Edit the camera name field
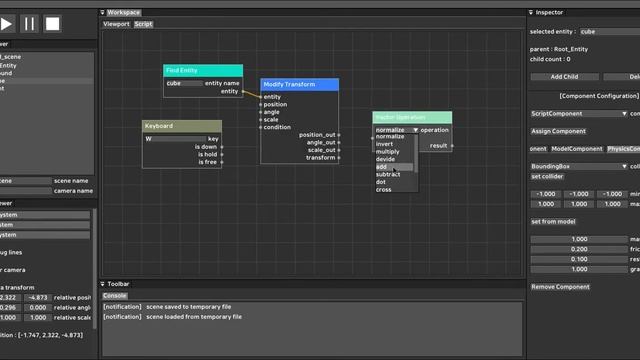640x360 pixels. [x=26, y=191]
